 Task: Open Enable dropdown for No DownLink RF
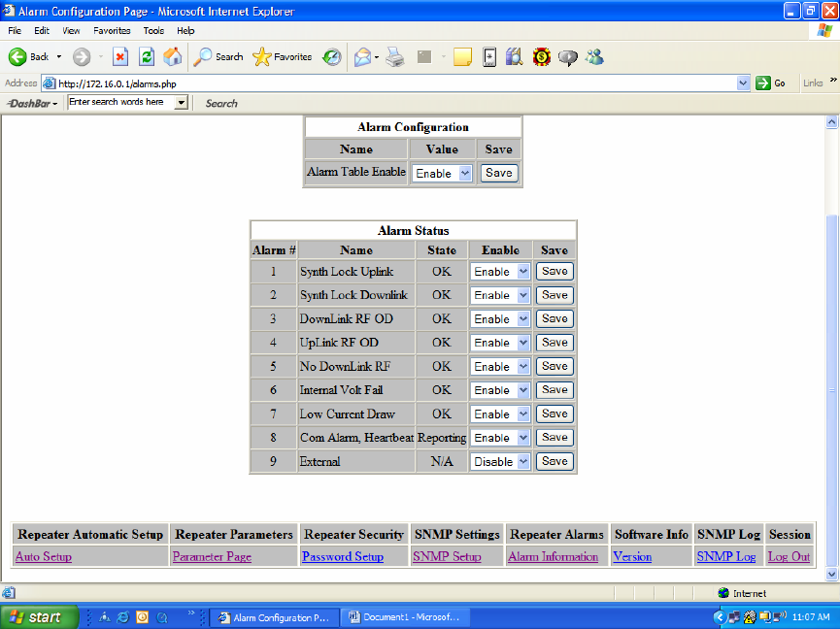point(522,367)
